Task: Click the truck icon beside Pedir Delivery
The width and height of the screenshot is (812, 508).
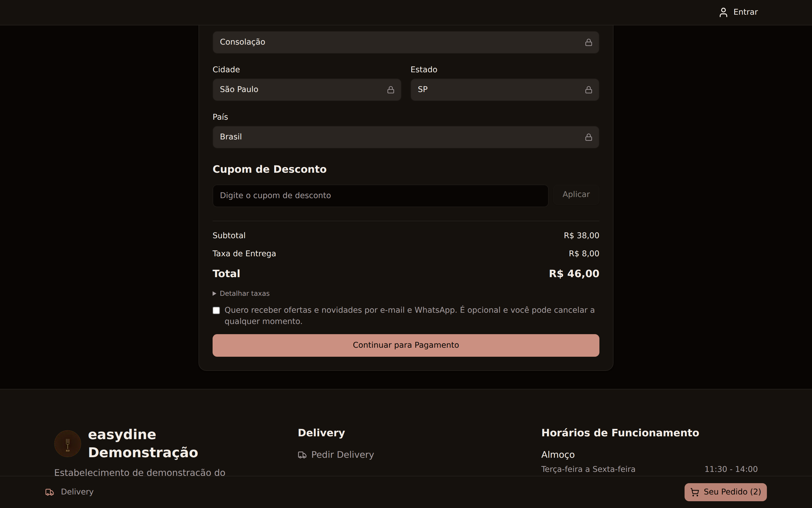Action: click(302, 455)
